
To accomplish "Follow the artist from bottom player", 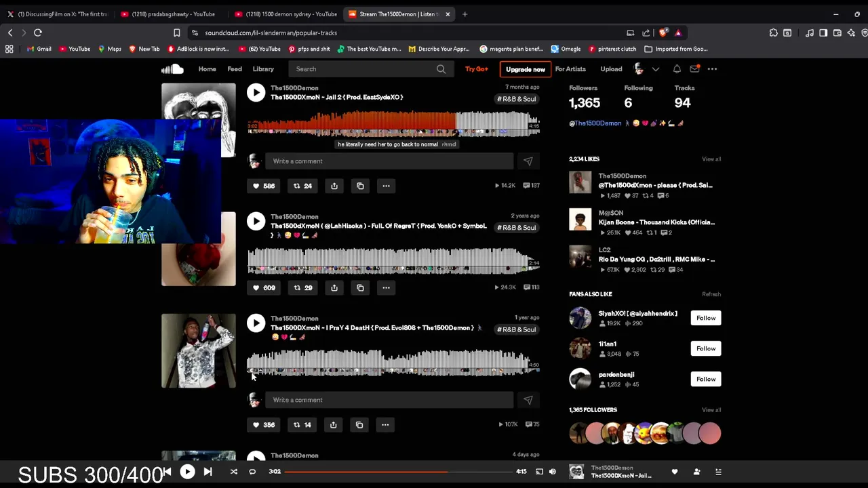I will pos(696,472).
